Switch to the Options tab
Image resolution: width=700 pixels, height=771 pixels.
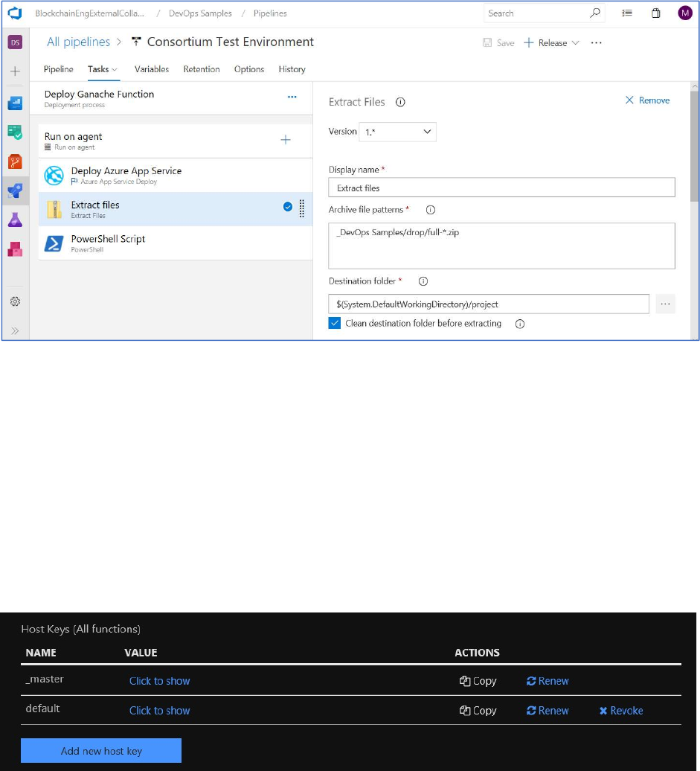coord(249,69)
